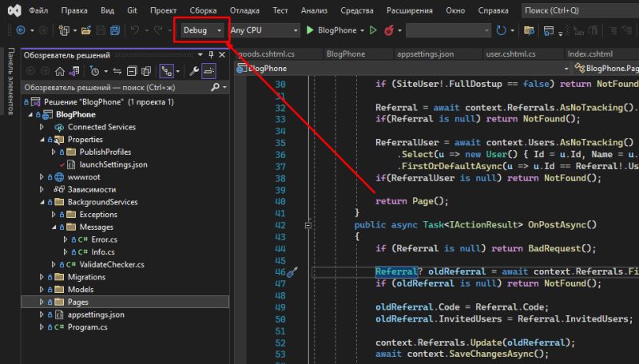This screenshot has width=639, height=364.
Task: Click the Navigate Backward arrow icon
Action: (x=21, y=30)
